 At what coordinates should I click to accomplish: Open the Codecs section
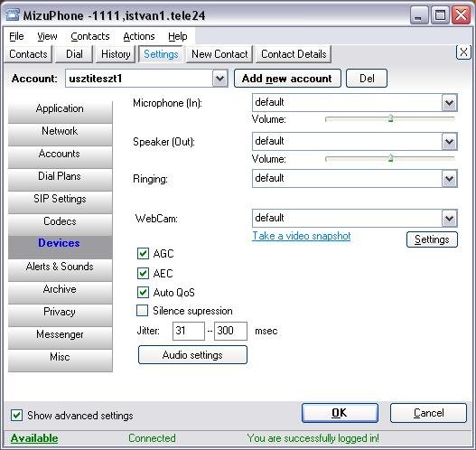point(61,225)
